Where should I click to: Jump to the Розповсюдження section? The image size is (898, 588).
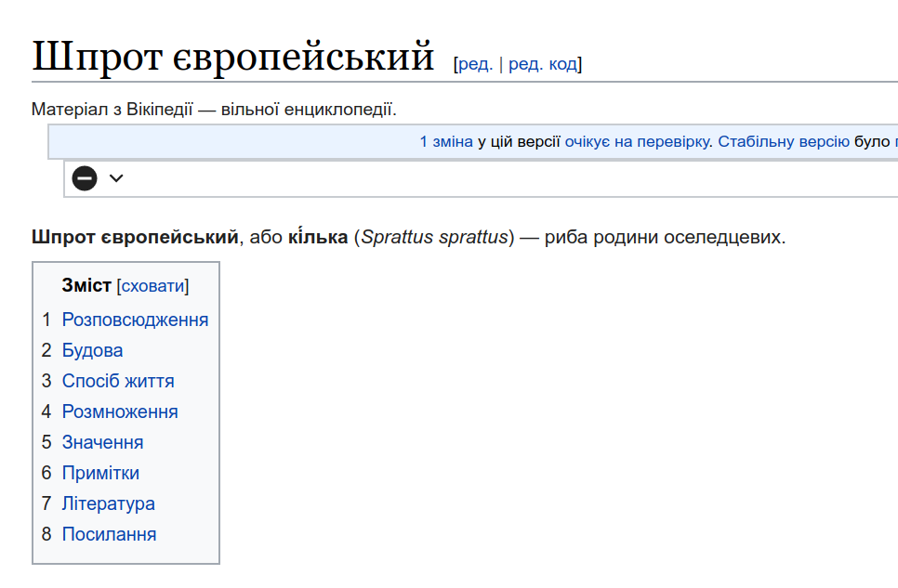(135, 320)
